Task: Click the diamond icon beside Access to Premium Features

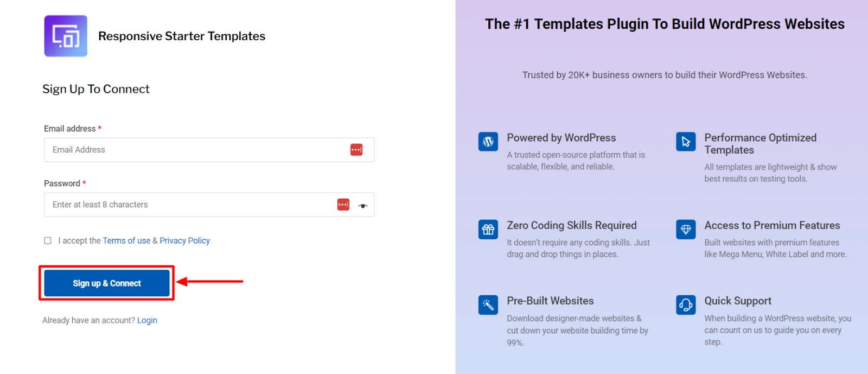Action: tap(686, 230)
